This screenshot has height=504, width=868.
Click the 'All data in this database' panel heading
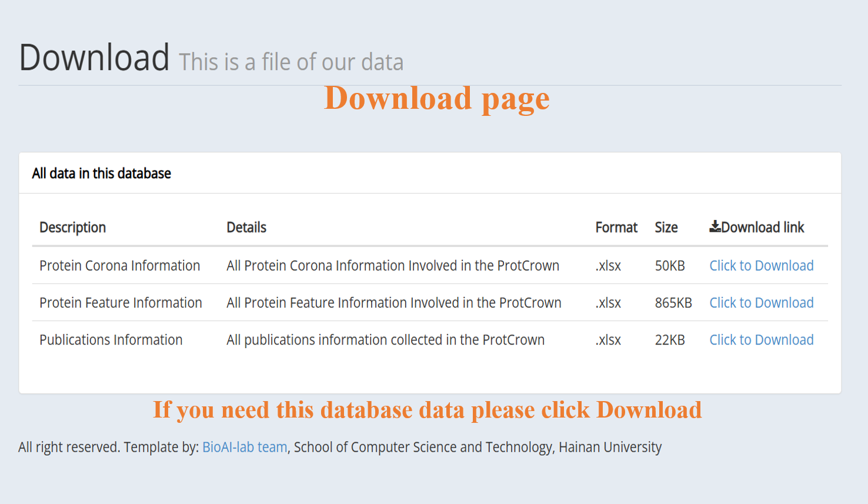[101, 173]
